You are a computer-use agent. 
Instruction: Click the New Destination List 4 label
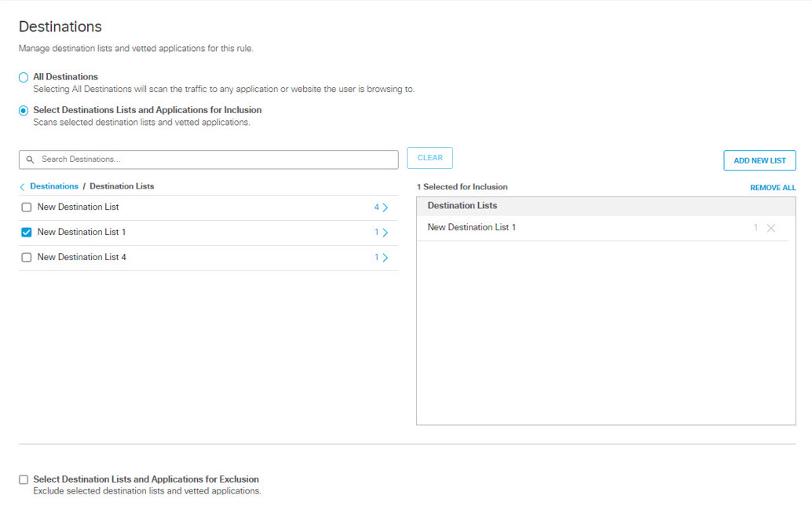coord(82,257)
